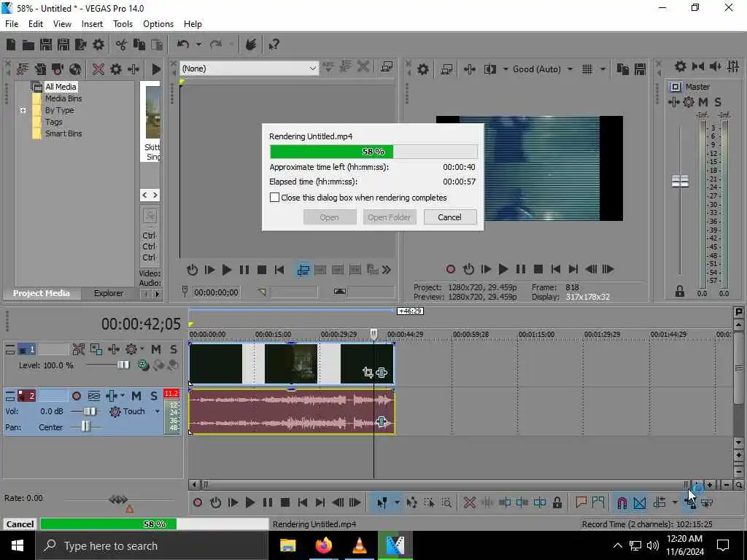Open the Tools menu
Image resolution: width=747 pixels, height=560 pixels.
pos(123,24)
